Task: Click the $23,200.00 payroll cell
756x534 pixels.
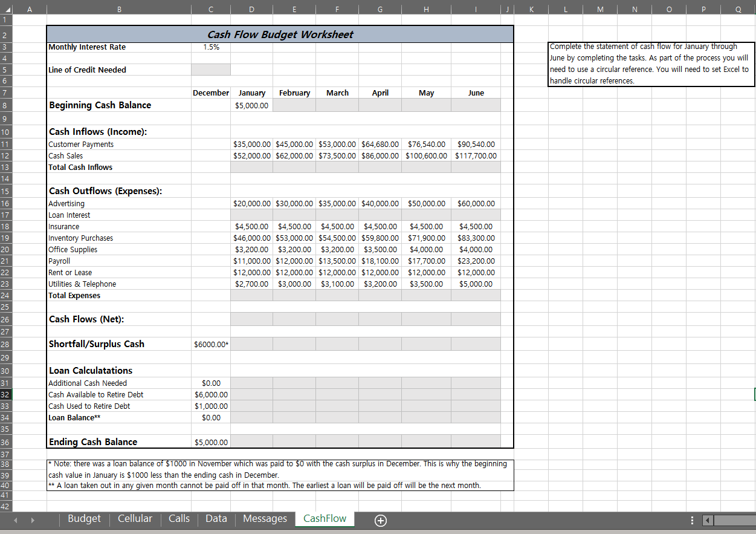Action: [x=476, y=261]
